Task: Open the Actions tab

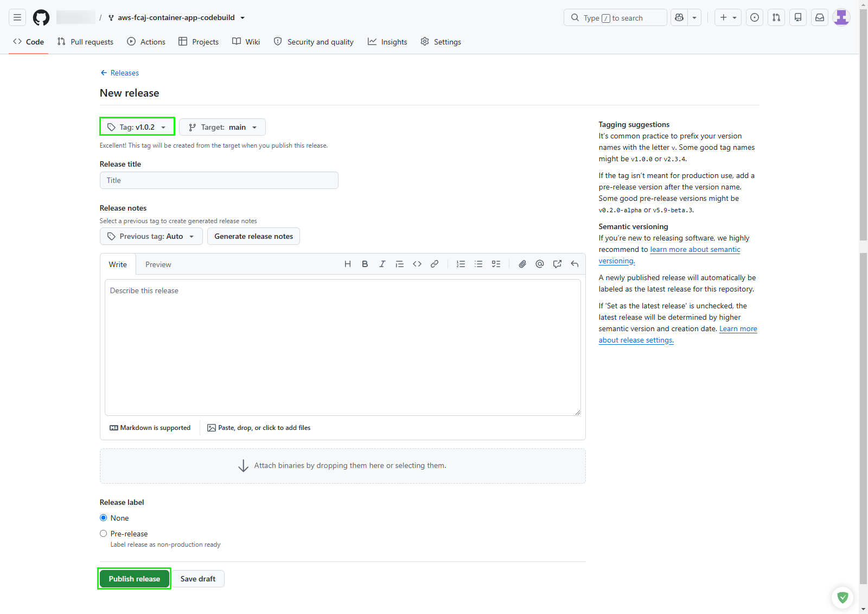Action: tap(146, 42)
